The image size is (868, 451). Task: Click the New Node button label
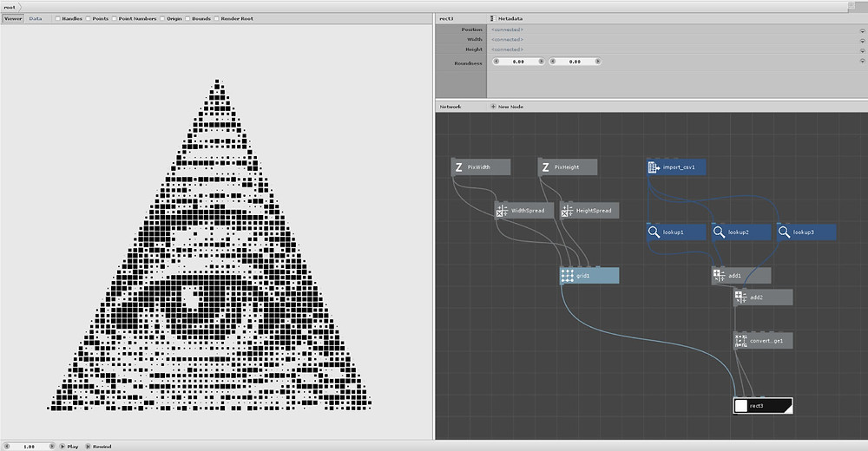coord(510,107)
